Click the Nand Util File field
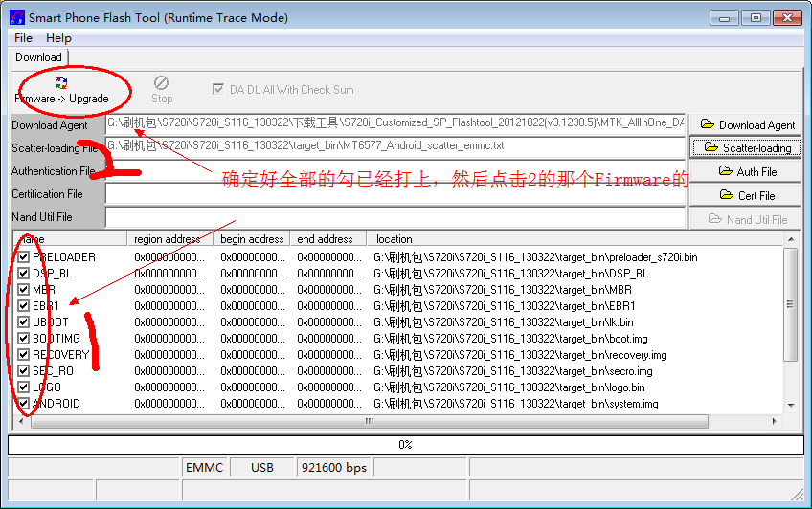 [x=395, y=217]
